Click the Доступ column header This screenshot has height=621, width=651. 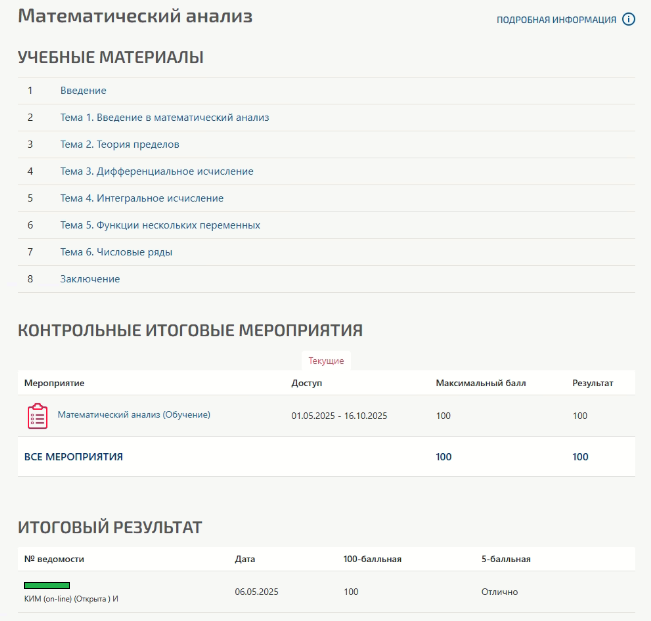point(307,383)
